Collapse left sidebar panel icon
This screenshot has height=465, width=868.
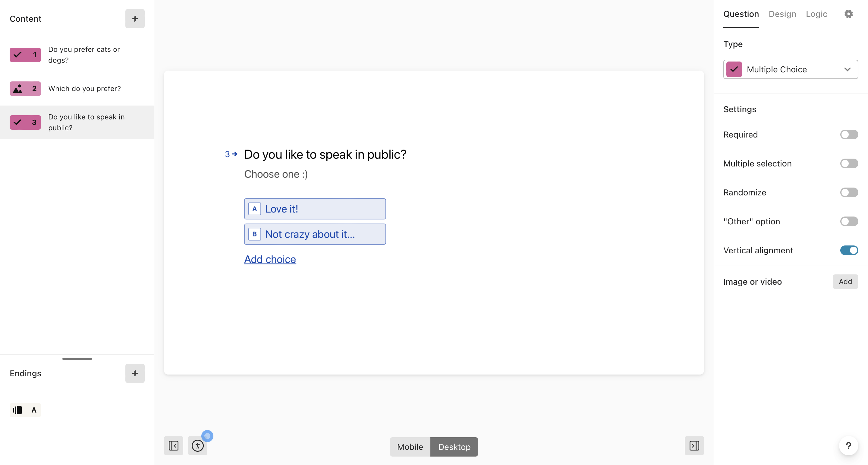174,446
